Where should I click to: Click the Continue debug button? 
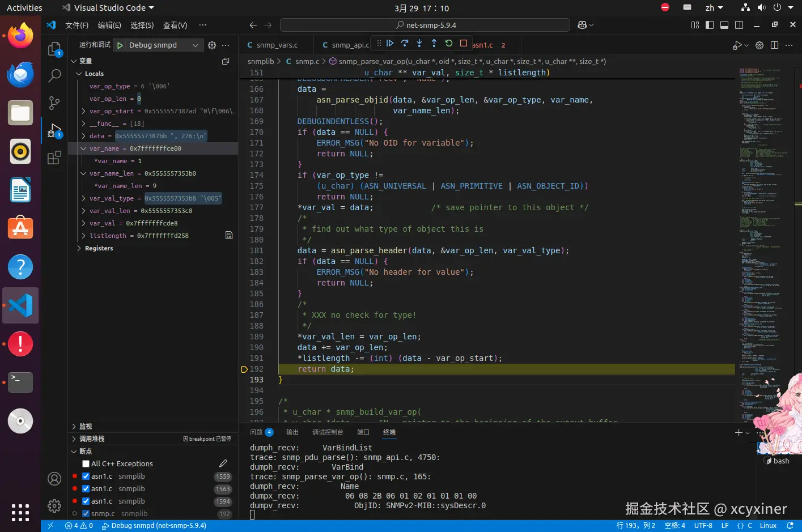(390, 43)
